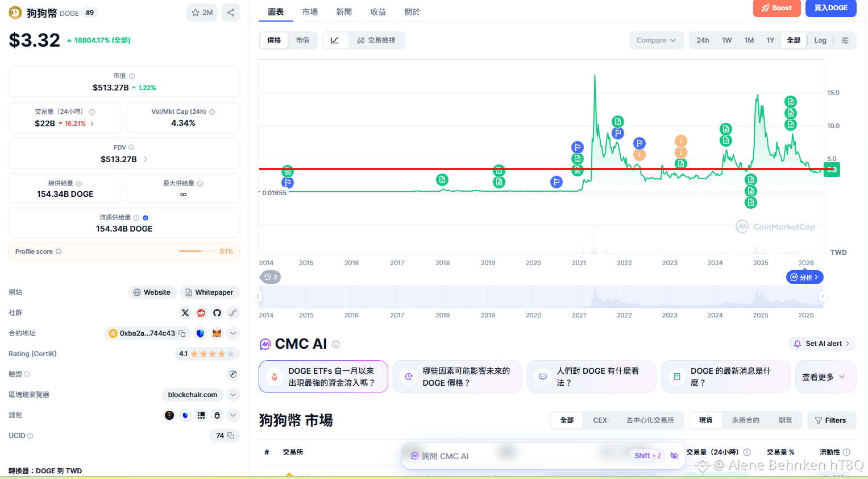Screen dimensions: 868x479
Task: Select the line chart icon
Action: click(x=335, y=40)
